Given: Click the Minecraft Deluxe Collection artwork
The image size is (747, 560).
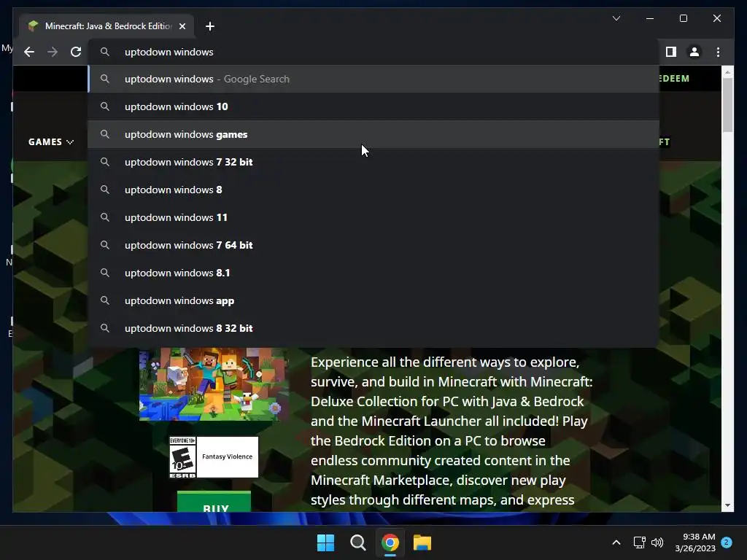Looking at the screenshot, I should pyautogui.click(x=214, y=384).
